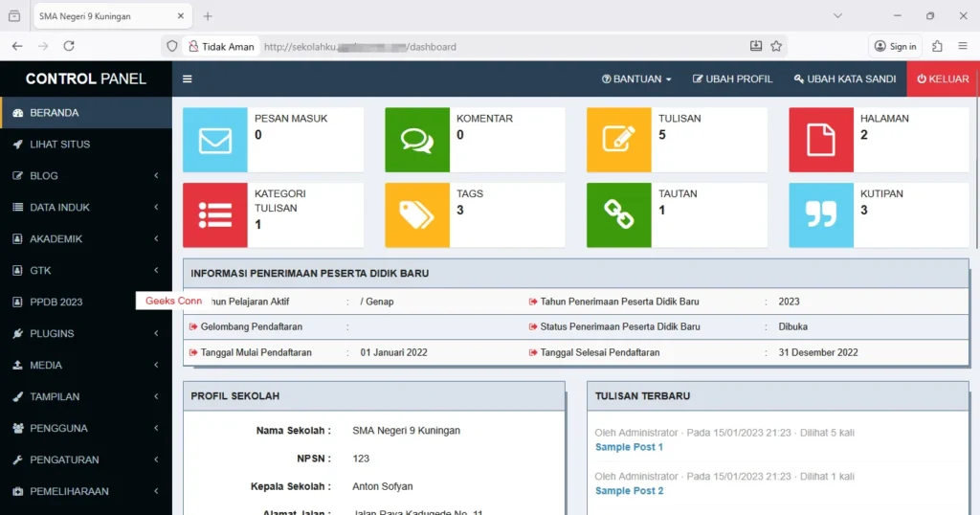Expand the Pengguna submenu chevron
The image size is (980, 515).
[x=156, y=428]
